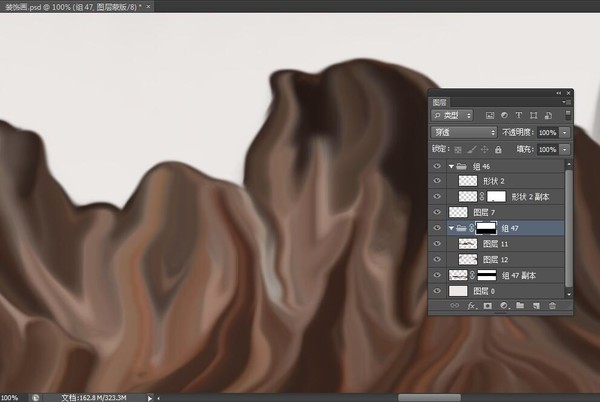This screenshot has width=600, height=402.
Task: Click horizontal scrollbar left arrow
Action: pos(158,398)
